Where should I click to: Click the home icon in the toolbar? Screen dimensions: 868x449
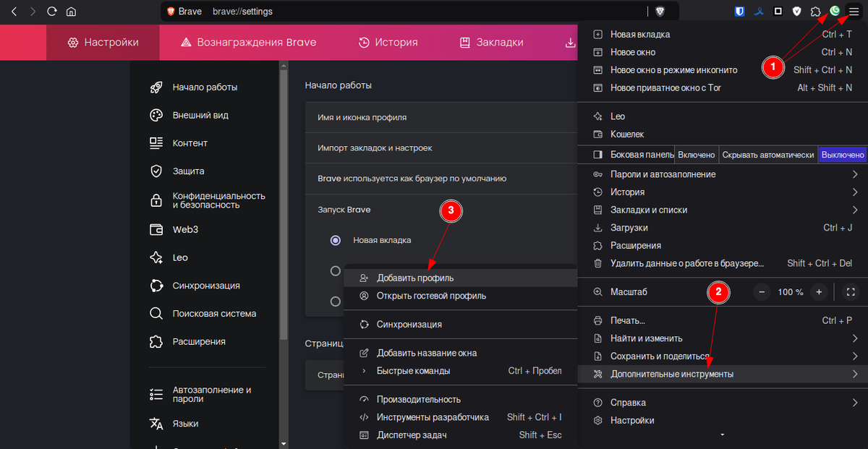tap(71, 12)
